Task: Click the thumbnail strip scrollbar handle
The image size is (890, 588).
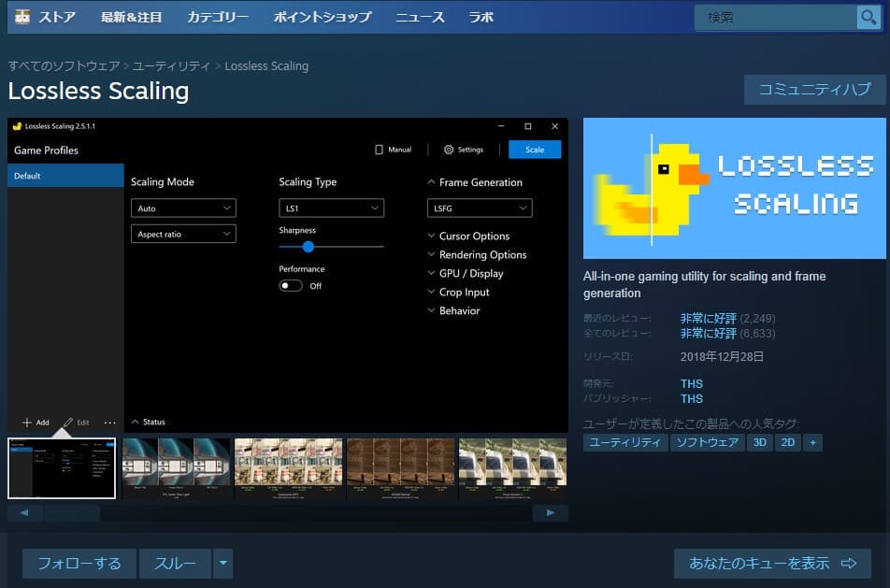Action: (x=71, y=513)
